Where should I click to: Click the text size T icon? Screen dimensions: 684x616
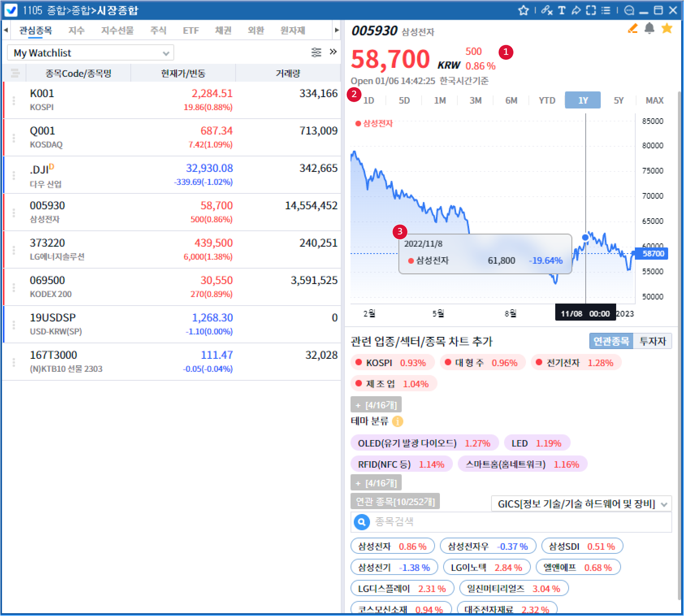562,10
